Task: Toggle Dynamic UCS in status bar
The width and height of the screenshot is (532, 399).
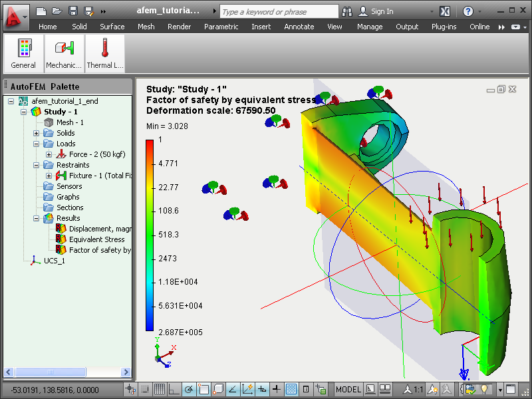Action: tap(247, 389)
